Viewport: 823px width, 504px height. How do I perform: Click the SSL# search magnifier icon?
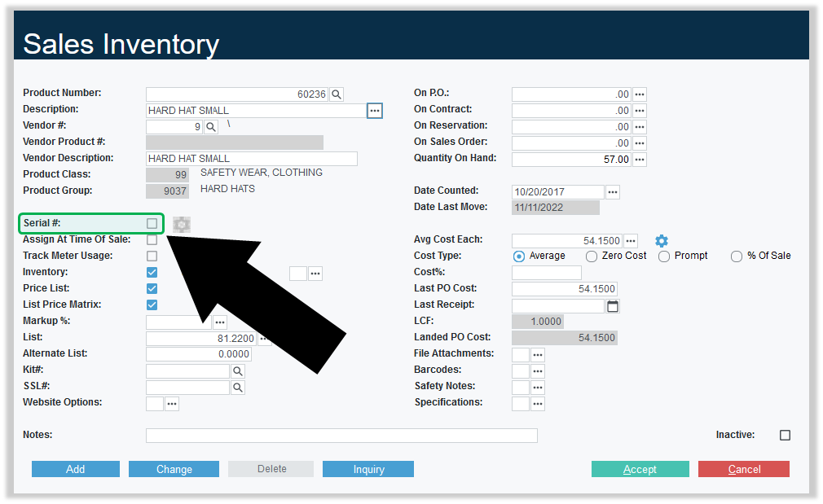pyautogui.click(x=238, y=388)
